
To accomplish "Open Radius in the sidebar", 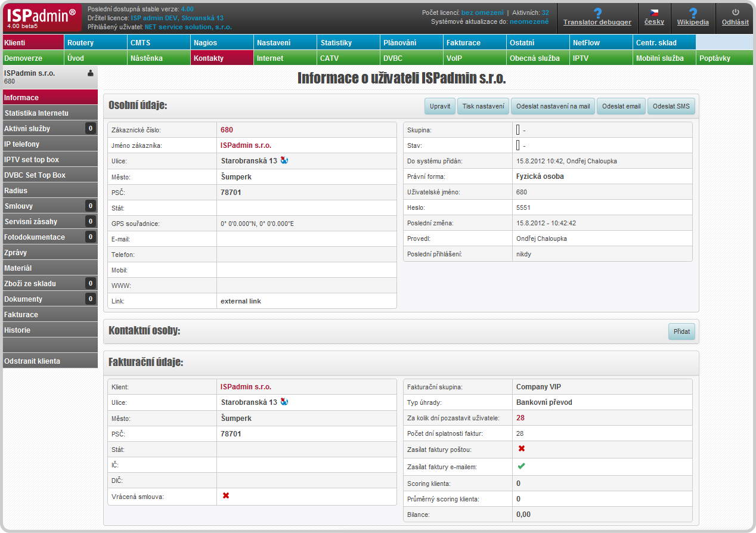I will click(50, 190).
